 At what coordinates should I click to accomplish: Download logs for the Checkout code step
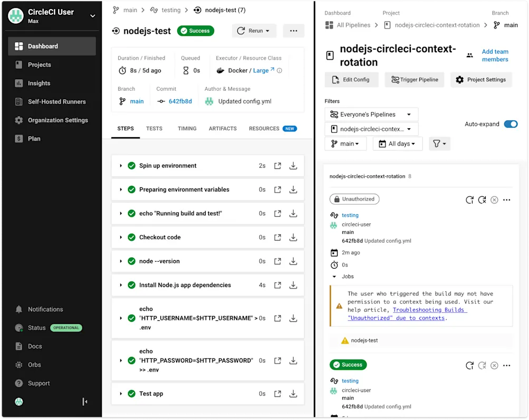pos(293,237)
